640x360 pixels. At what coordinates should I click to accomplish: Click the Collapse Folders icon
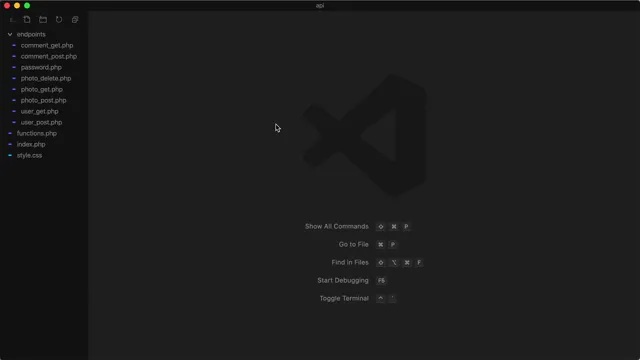point(75,20)
